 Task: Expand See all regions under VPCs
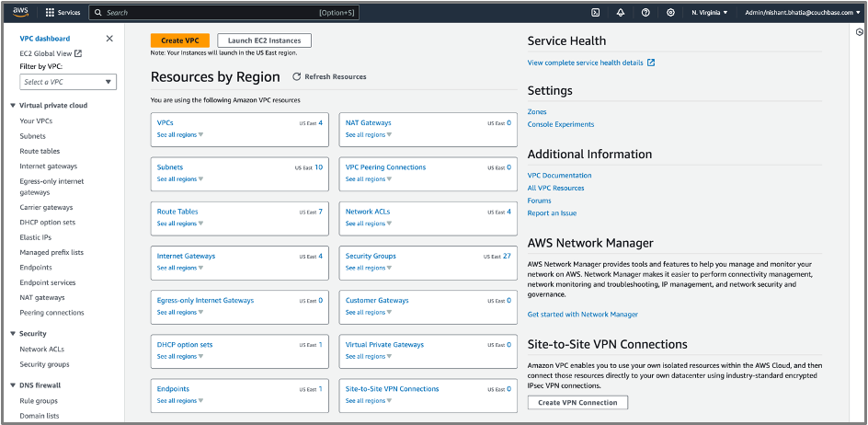[x=180, y=134]
